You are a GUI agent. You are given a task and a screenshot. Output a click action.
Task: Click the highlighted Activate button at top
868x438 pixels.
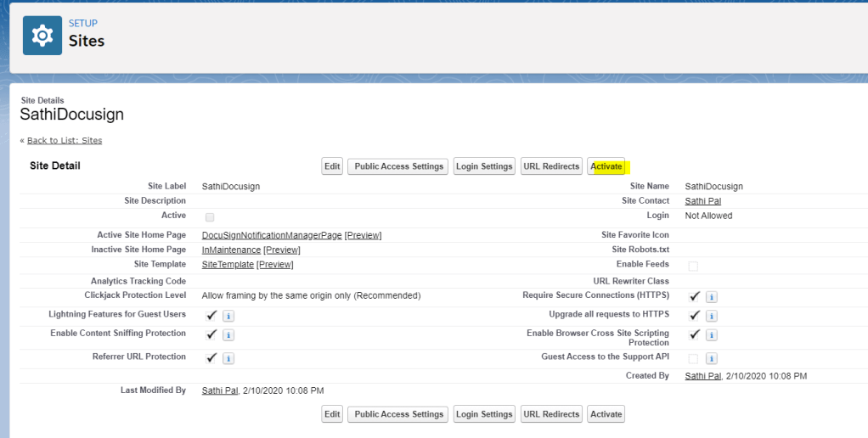(606, 166)
